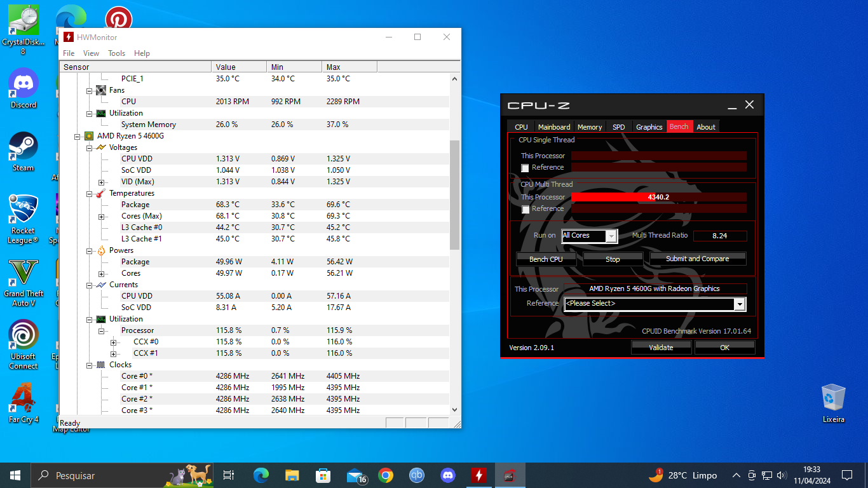Viewport: 868px width, 488px height.
Task: Open Grand Theft Auto V desktop icon
Action: coord(24,282)
